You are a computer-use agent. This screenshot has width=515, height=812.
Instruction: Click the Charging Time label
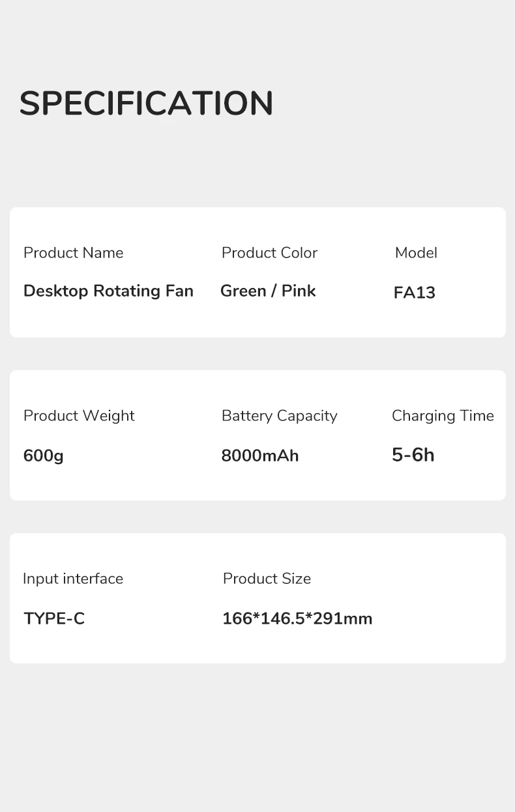click(443, 416)
